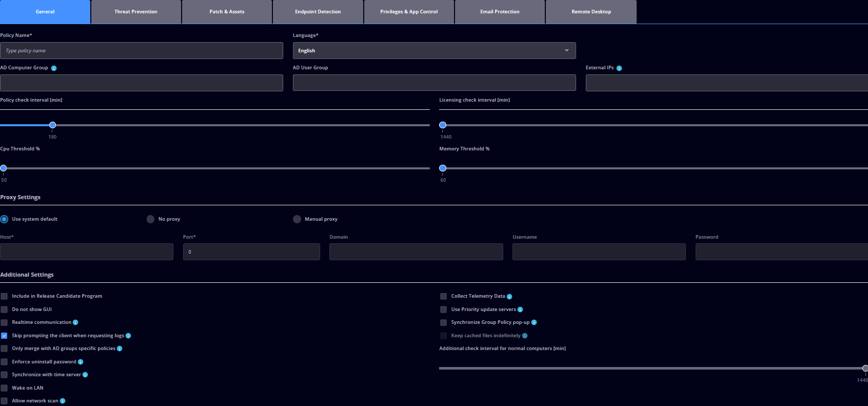Click the proxy Domain field
This screenshot has height=406, width=868.
[416, 252]
